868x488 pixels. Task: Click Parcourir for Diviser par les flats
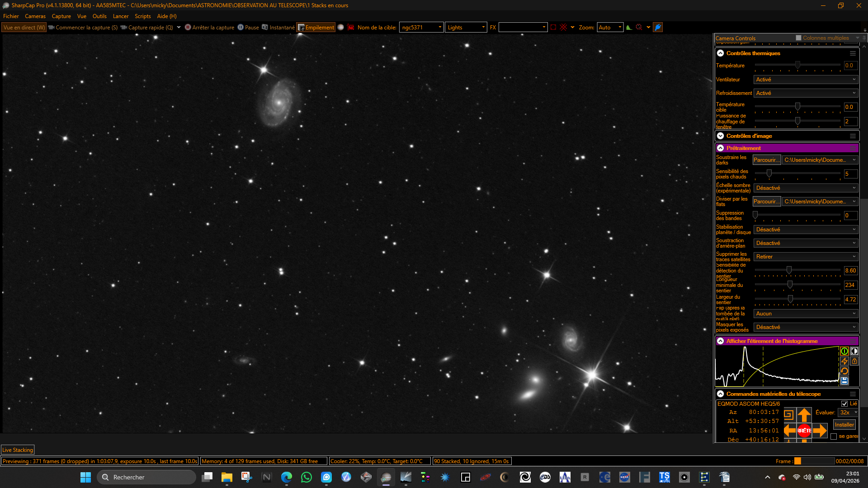click(766, 202)
